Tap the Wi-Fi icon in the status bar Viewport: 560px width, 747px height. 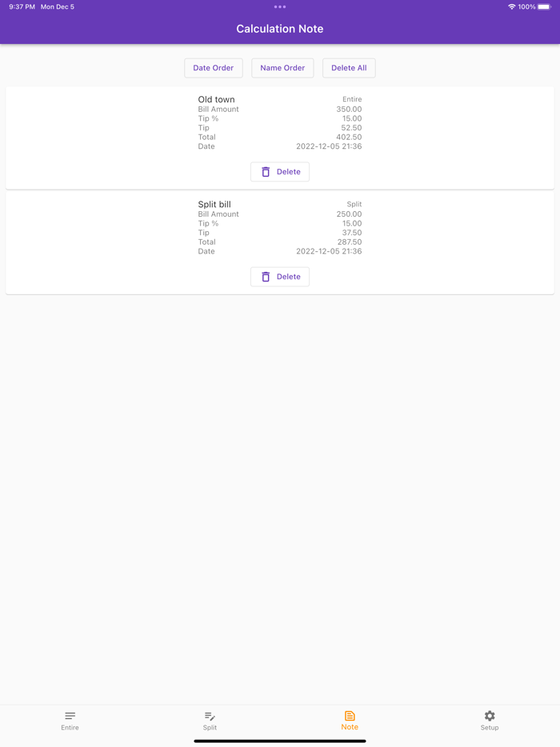click(x=512, y=6)
